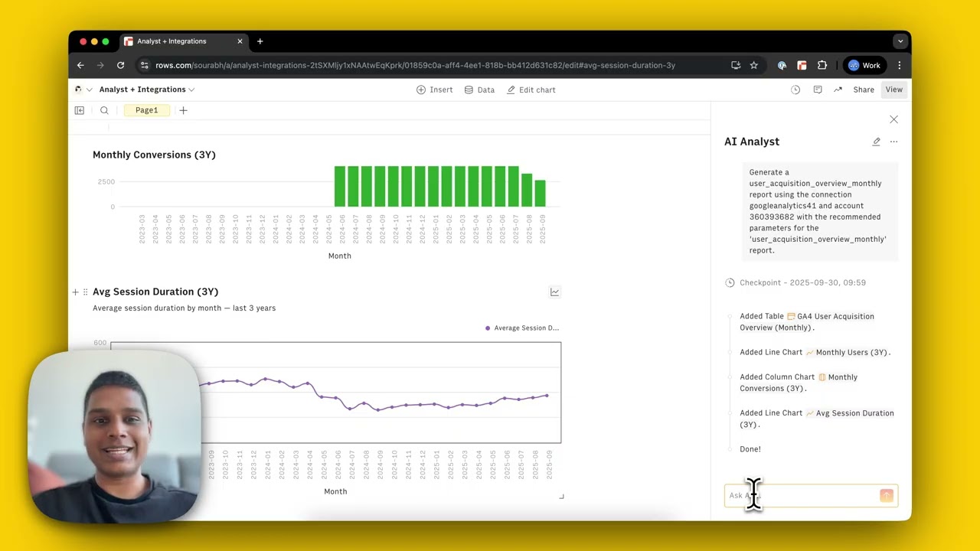Open the Avg Session Duration (3Y) link in chat
This screenshot has width=980, height=551.
[817, 419]
